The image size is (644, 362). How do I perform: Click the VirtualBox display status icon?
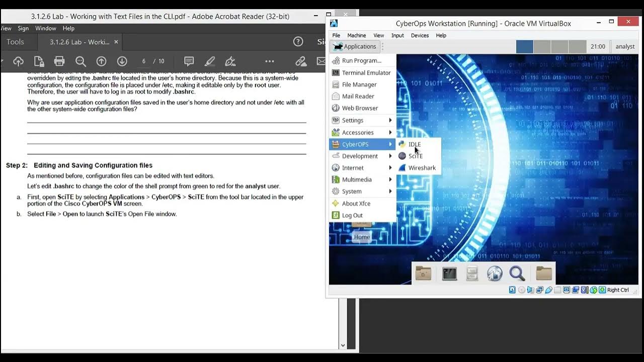click(567, 290)
